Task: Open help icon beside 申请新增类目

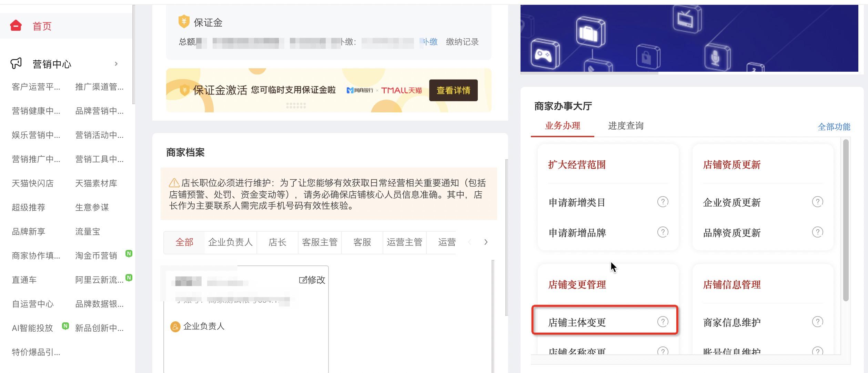Action: tap(663, 202)
